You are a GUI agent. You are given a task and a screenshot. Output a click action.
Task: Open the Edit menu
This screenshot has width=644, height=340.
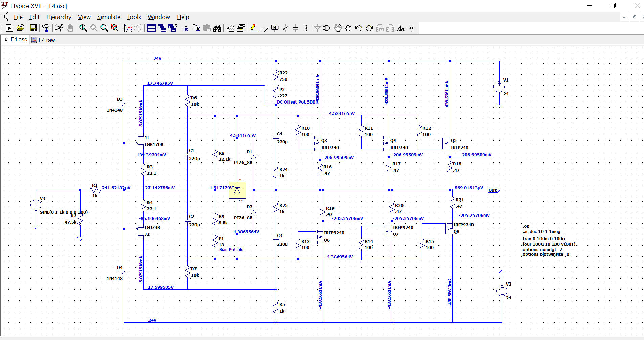pyautogui.click(x=34, y=17)
